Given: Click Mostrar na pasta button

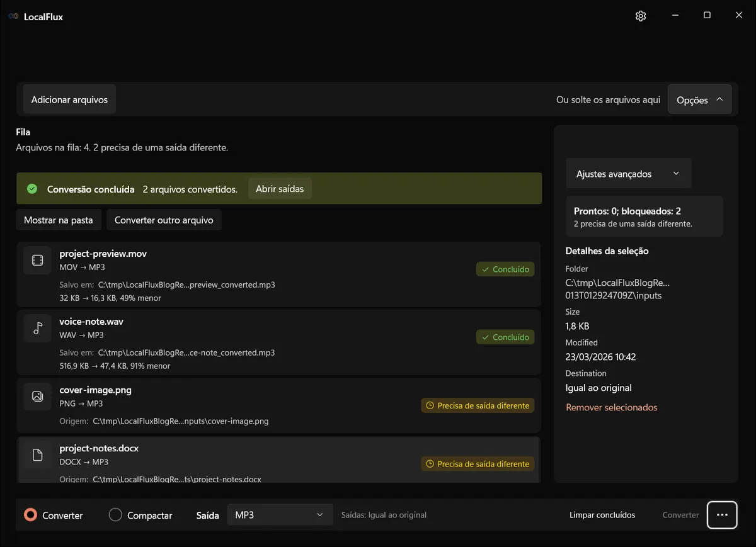Looking at the screenshot, I should point(58,220).
